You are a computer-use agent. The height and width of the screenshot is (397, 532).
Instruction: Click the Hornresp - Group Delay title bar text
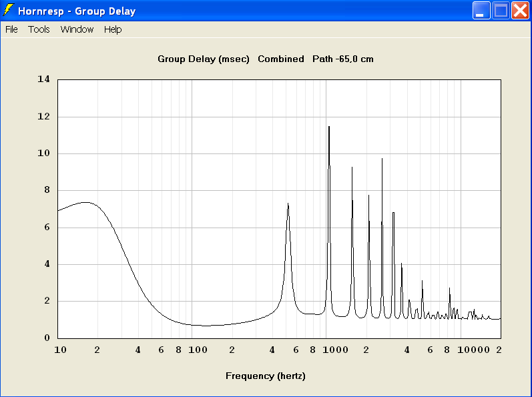pyautogui.click(x=77, y=11)
